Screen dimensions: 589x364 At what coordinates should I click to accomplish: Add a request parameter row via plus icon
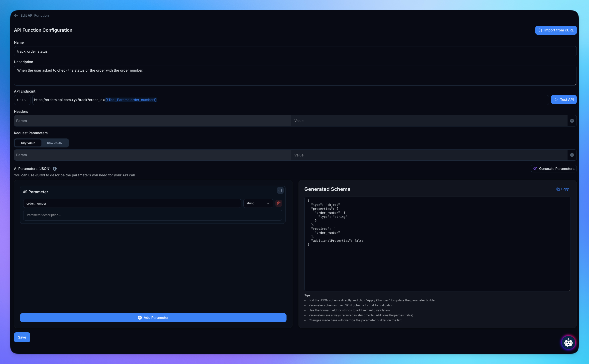pos(572,155)
